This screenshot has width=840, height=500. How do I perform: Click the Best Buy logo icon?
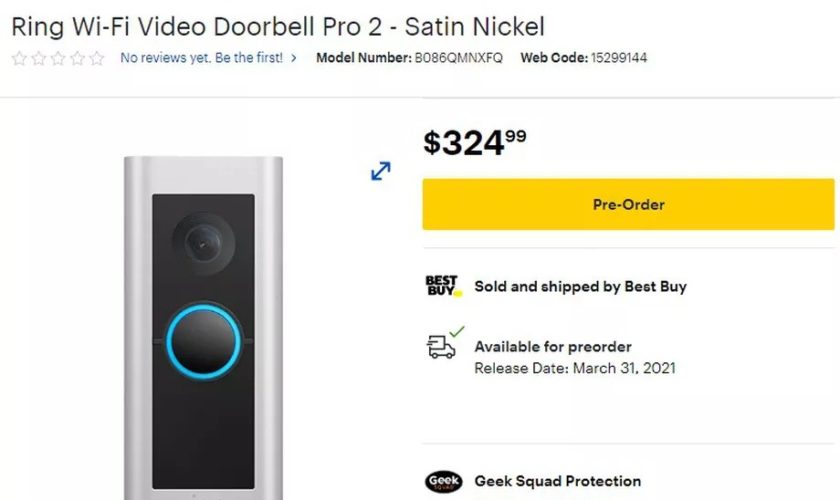443,286
